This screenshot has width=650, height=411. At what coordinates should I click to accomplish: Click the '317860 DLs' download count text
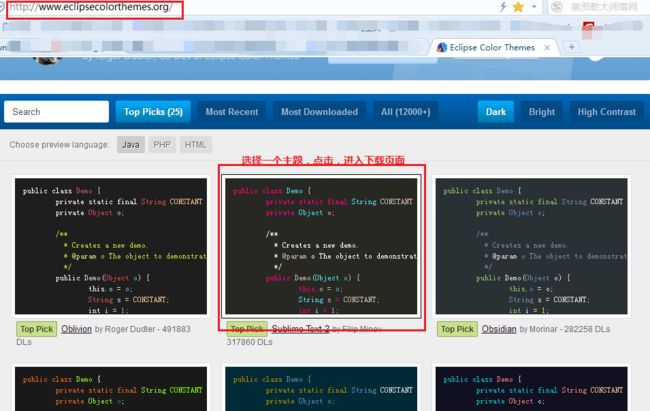[x=249, y=342]
